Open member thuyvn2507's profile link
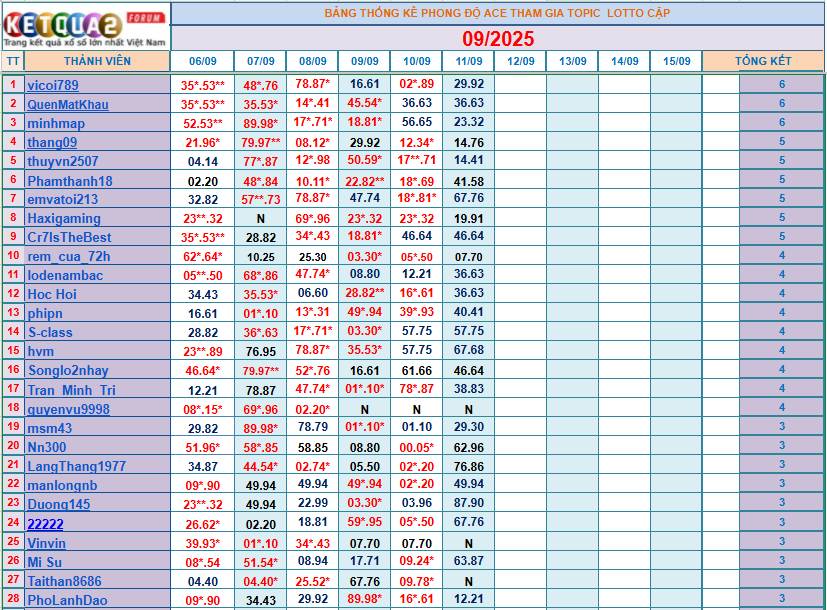This screenshot has width=827, height=610. point(63,161)
